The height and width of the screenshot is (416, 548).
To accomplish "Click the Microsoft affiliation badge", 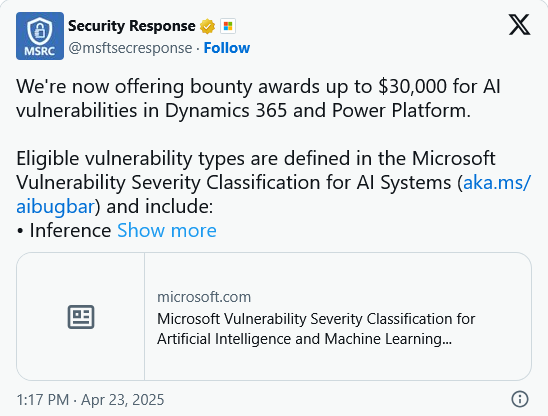I will pyautogui.click(x=228, y=26).
